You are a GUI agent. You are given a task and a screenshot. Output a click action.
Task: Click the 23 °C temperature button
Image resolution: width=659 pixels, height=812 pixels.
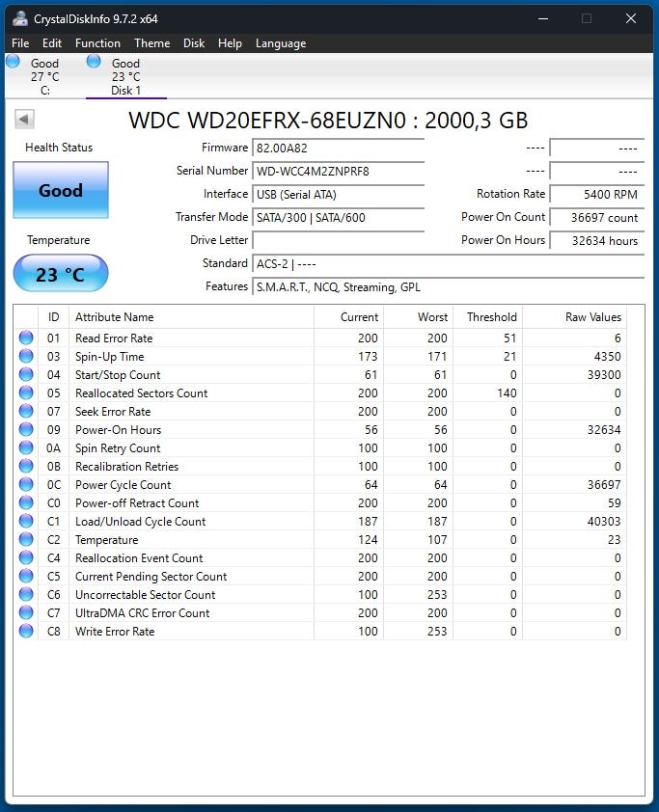[x=61, y=274]
